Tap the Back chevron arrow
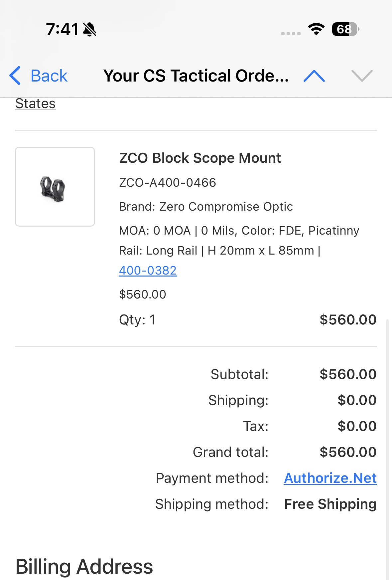 point(15,76)
